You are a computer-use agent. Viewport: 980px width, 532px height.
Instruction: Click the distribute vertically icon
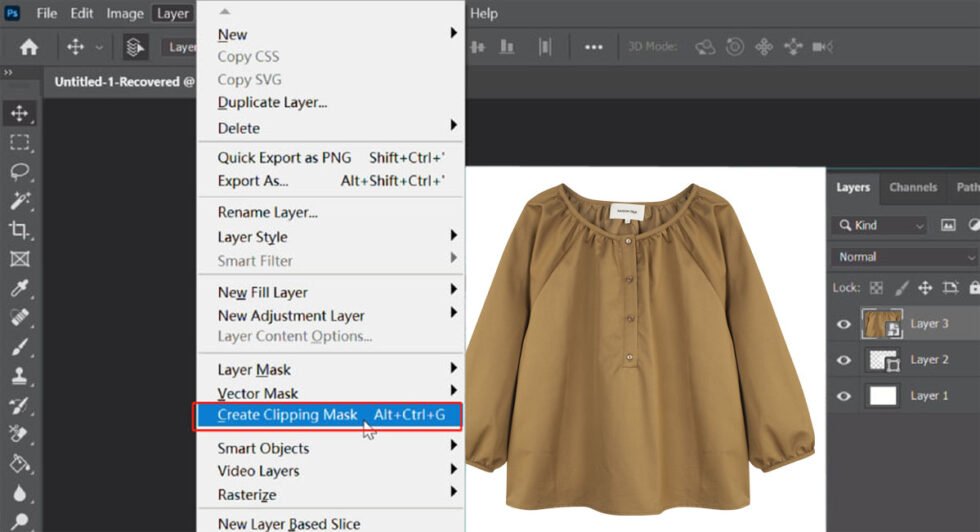point(545,47)
